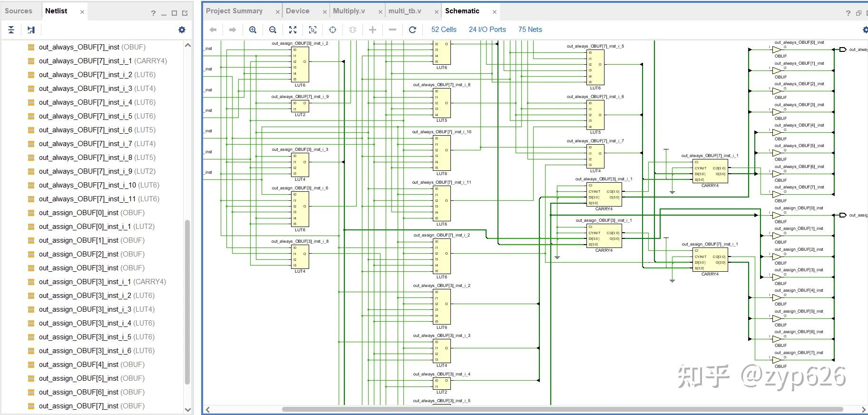Zoom out of the schematic

[273, 30]
